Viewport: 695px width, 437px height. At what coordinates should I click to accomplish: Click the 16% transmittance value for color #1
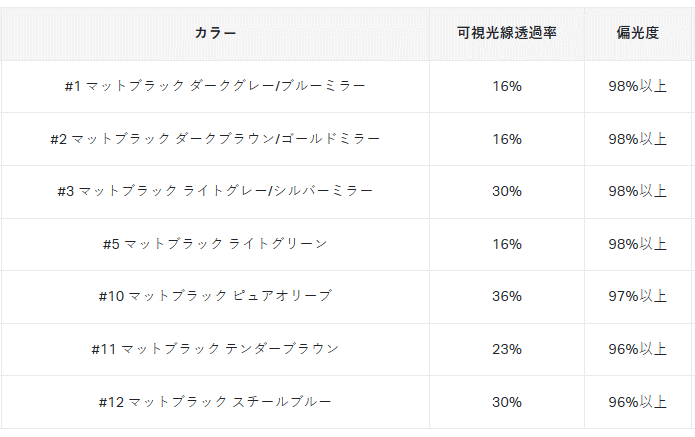pos(507,86)
